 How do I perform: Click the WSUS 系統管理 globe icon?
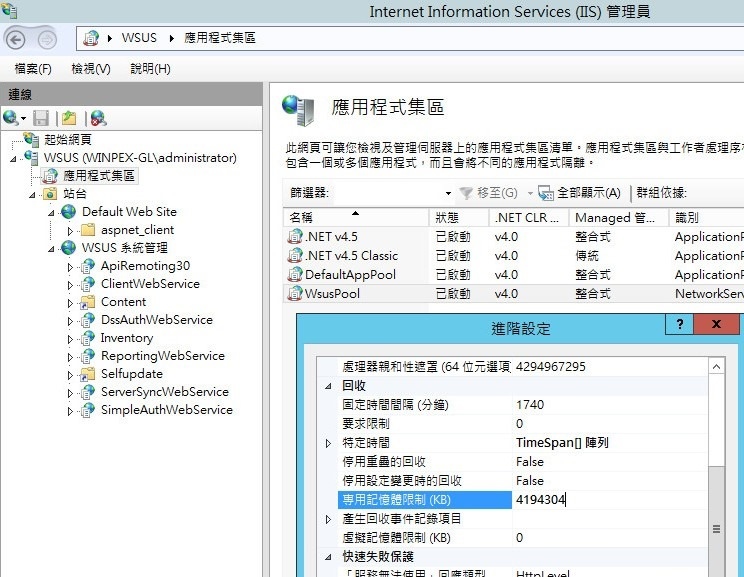click(68, 248)
